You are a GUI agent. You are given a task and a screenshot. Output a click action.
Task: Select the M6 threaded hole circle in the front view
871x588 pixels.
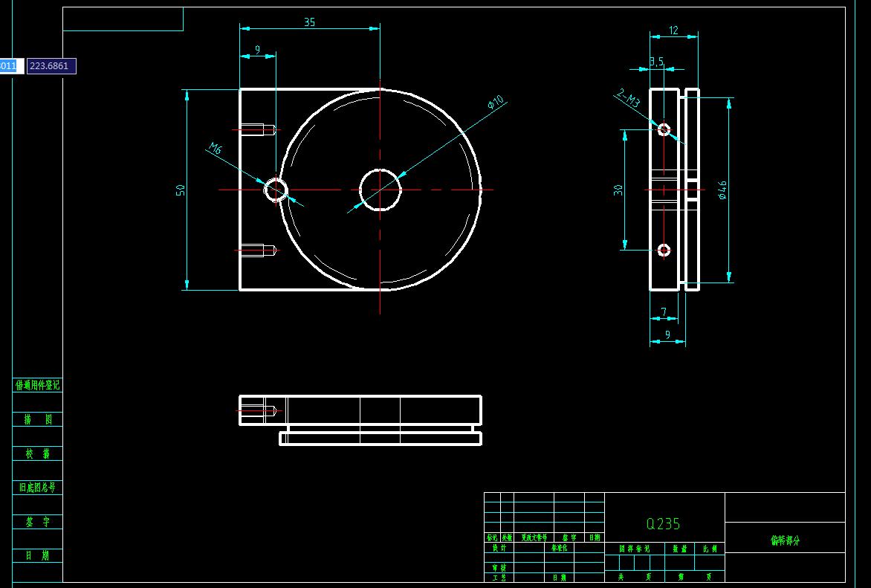click(x=276, y=190)
